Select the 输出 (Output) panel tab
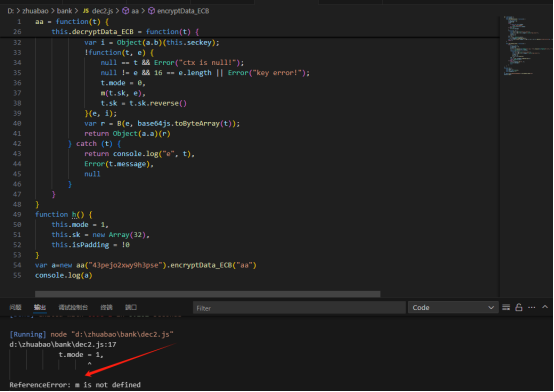 point(40,307)
